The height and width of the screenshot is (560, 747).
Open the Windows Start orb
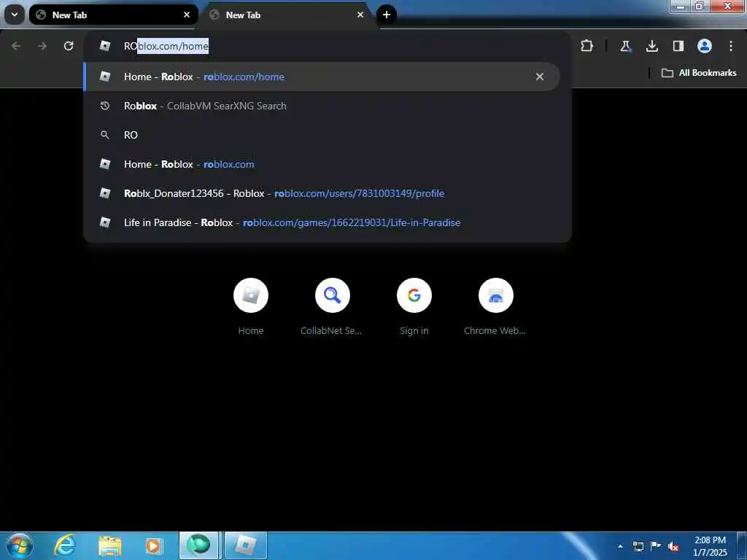pos(20,545)
